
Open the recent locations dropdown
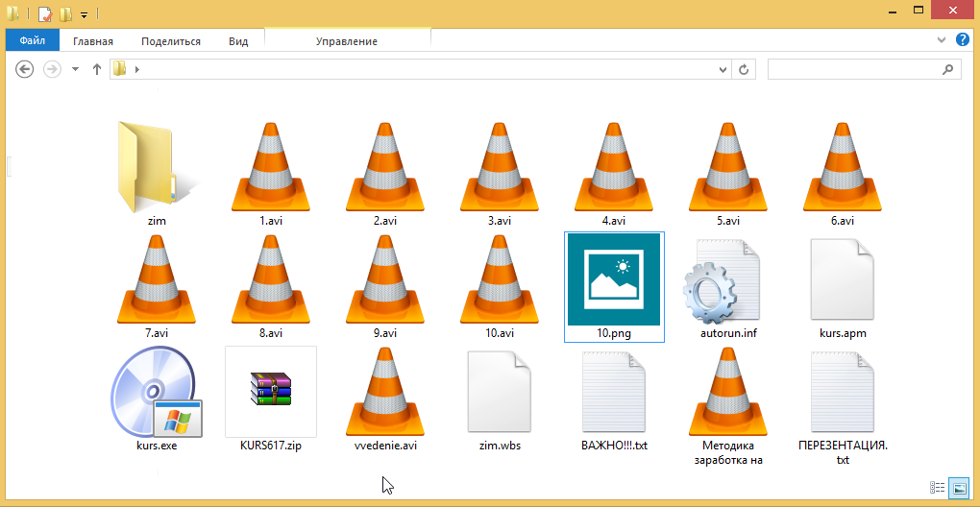click(x=75, y=70)
